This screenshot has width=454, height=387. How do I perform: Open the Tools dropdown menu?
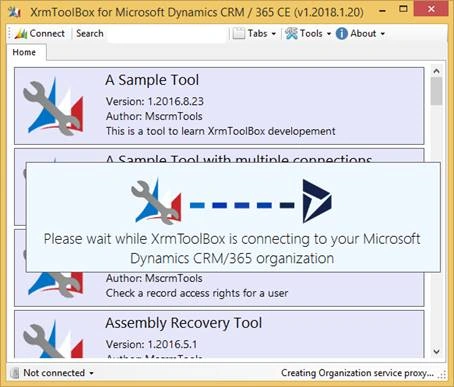coord(308,34)
